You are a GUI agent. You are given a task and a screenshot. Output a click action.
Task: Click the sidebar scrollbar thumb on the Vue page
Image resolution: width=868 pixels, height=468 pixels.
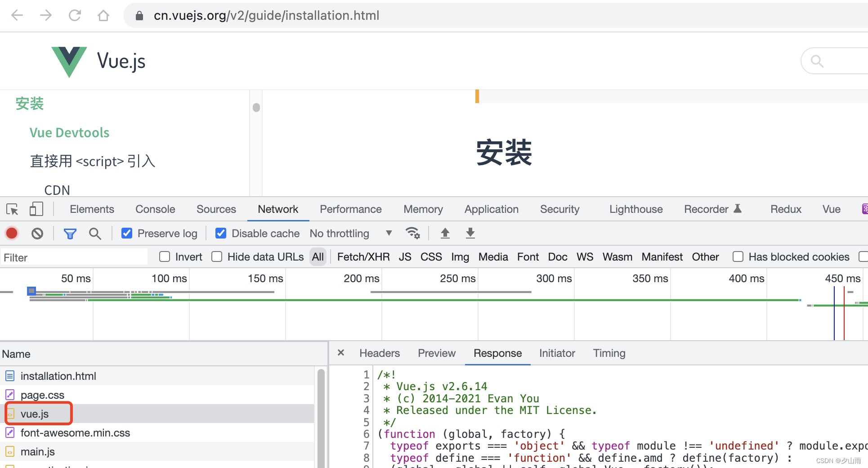[256, 108]
